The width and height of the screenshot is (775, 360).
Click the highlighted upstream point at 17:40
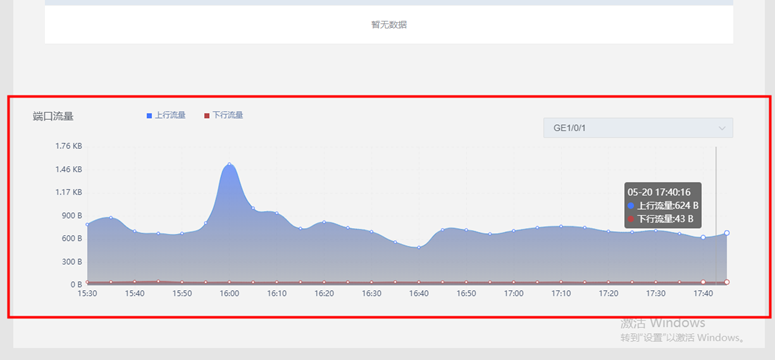click(x=703, y=237)
